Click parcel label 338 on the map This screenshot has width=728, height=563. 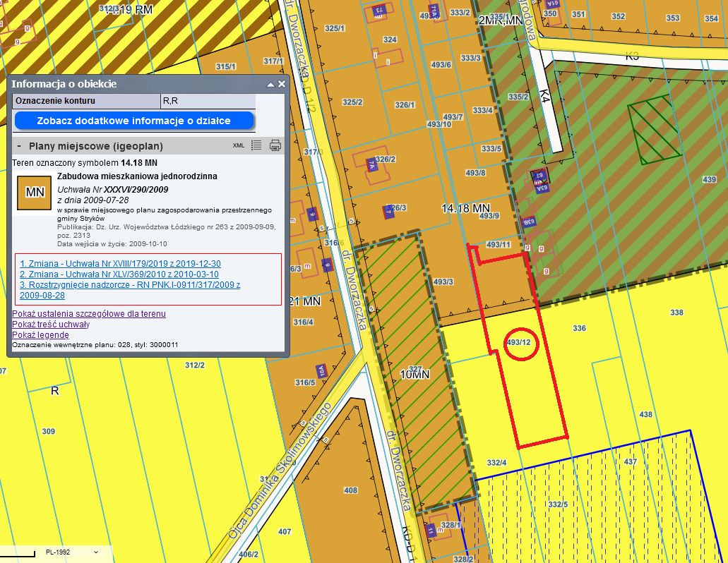coord(676,313)
